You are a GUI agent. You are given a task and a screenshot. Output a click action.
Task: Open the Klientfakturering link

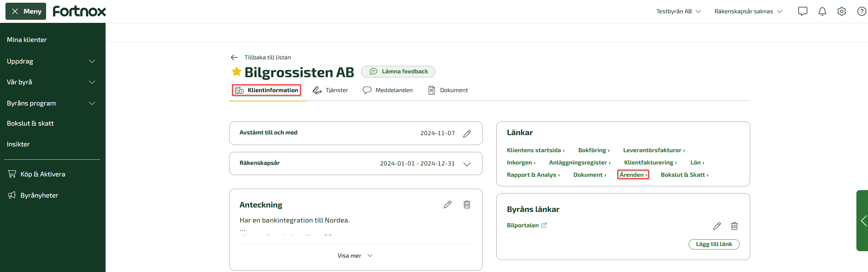[650, 162]
